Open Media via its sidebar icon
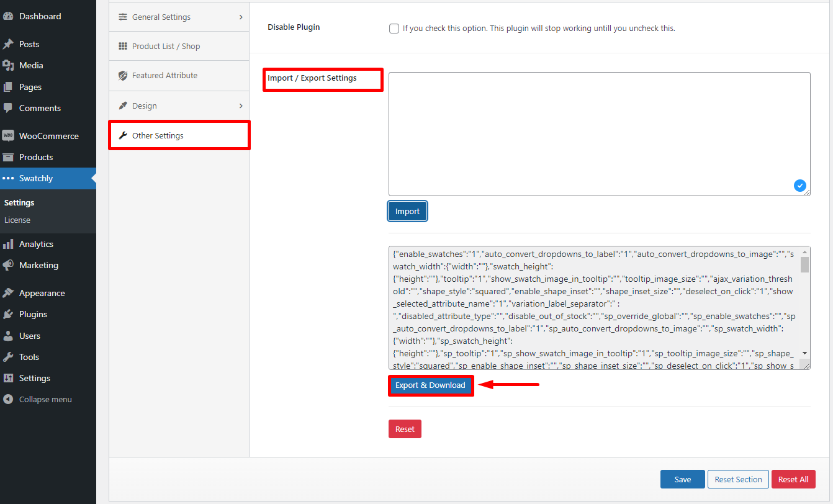 tap(8, 65)
